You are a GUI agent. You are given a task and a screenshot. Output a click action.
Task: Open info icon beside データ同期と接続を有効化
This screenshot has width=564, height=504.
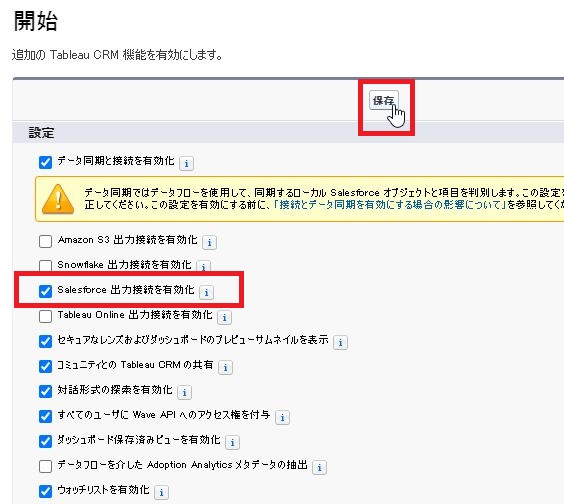186,164
